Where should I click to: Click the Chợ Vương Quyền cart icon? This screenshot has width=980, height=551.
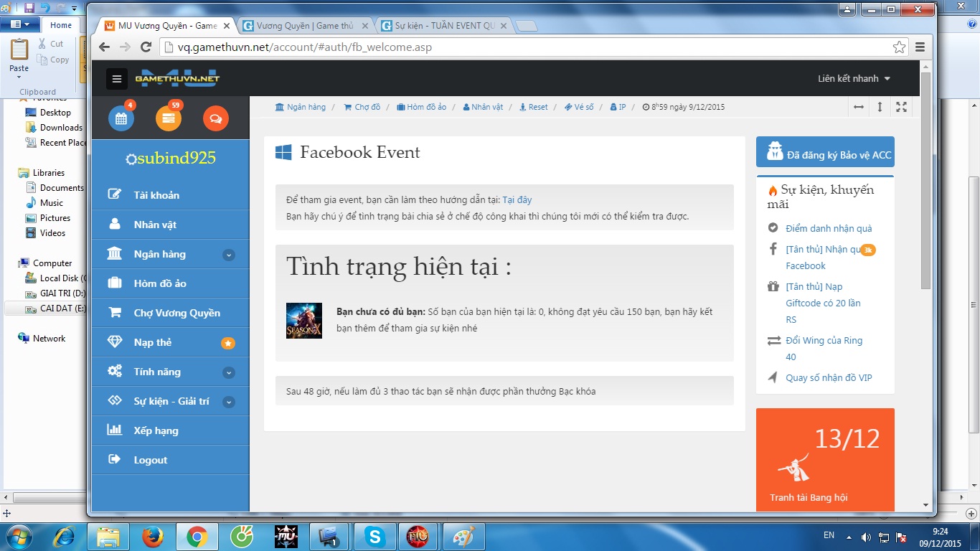point(114,312)
